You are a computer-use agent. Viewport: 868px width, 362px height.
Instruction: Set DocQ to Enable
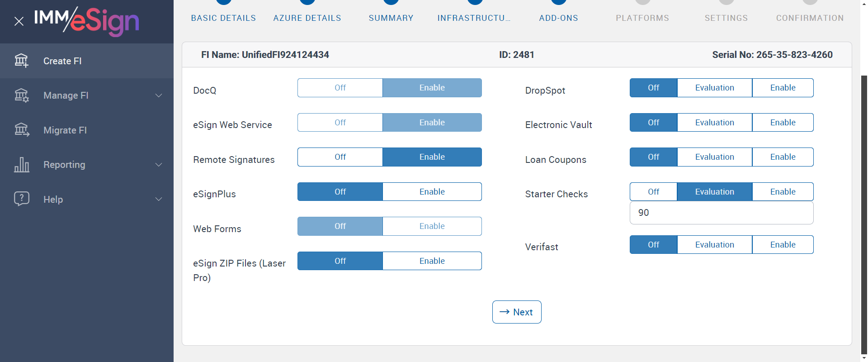432,88
